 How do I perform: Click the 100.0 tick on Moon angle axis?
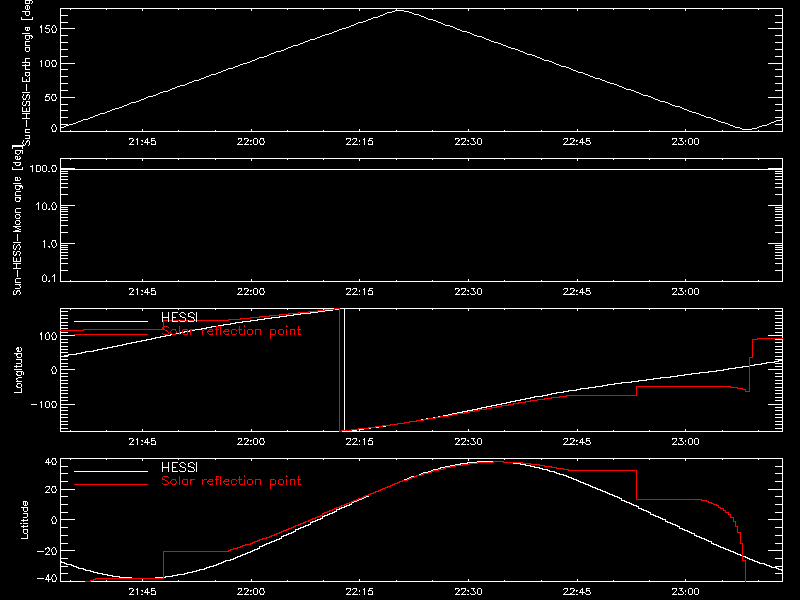pos(43,168)
